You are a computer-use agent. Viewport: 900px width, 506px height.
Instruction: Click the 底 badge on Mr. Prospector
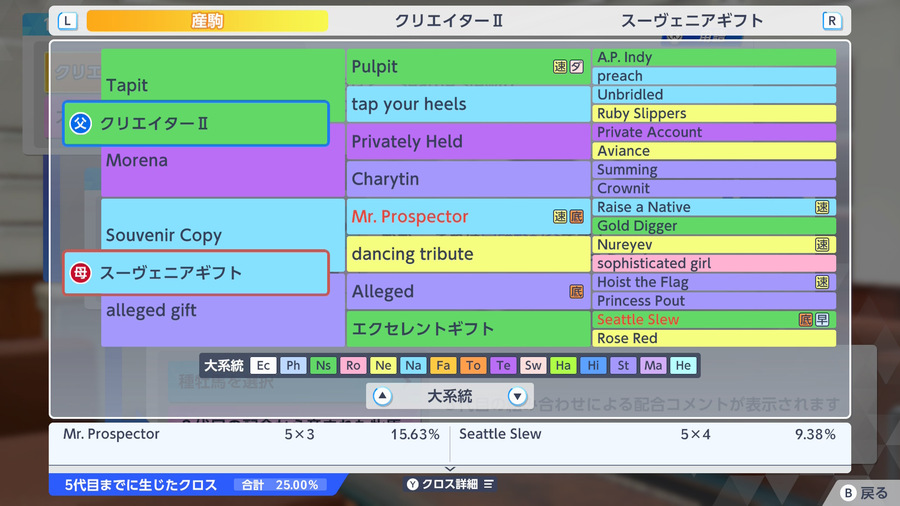[x=576, y=216]
